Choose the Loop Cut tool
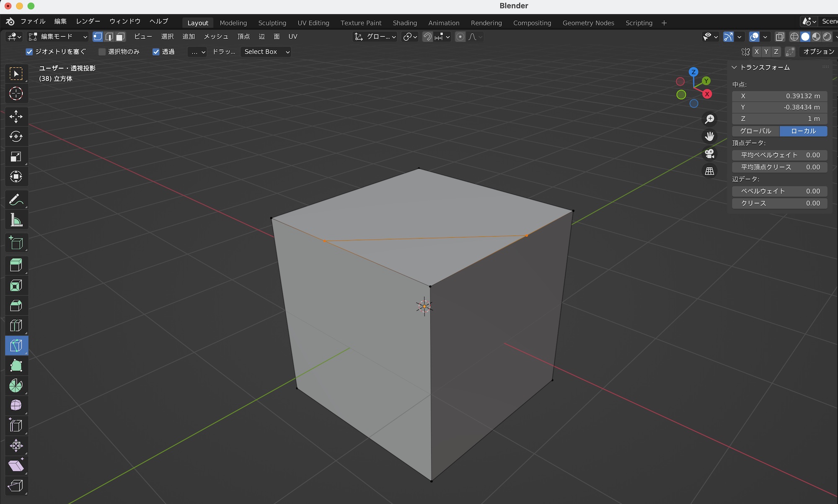Screen dimensions: 838x504 16,326
